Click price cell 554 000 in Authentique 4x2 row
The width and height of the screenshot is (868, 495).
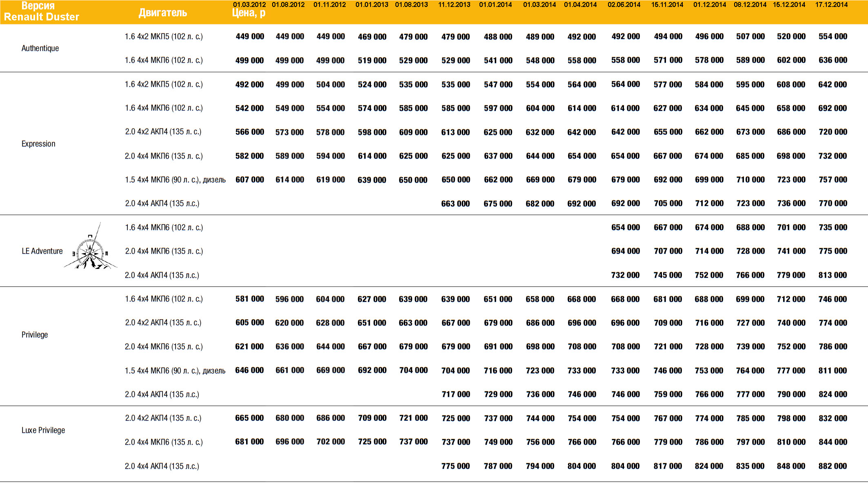(x=833, y=36)
